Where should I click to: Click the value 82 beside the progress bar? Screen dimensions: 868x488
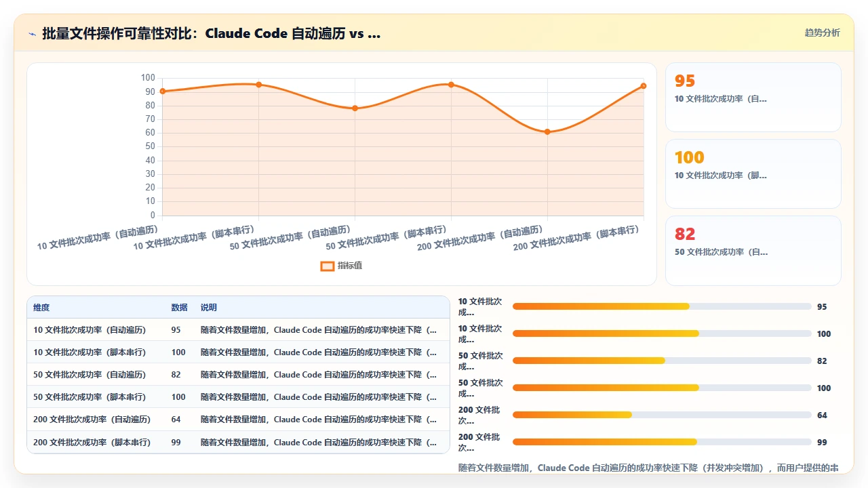pyautogui.click(x=822, y=361)
